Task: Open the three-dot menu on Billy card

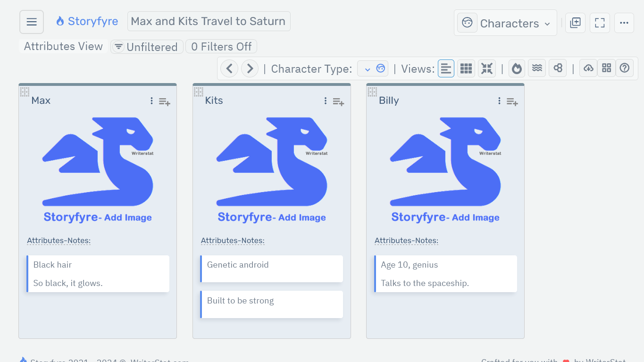Action: (499, 101)
